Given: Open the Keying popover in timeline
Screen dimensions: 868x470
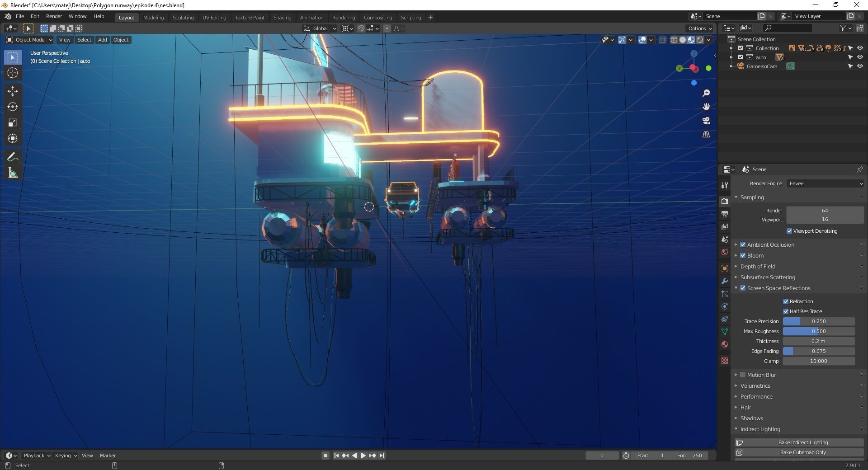Looking at the screenshot, I should coord(66,456).
